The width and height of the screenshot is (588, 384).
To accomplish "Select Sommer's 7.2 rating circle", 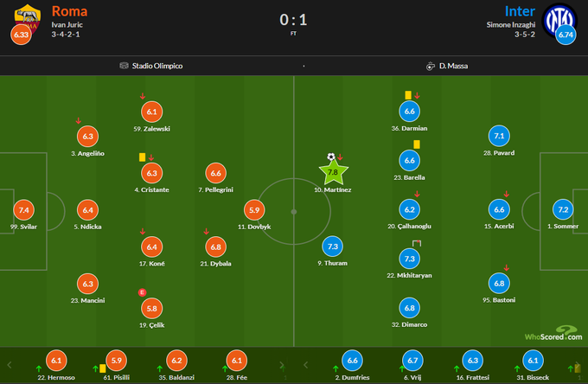I will pyautogui.click(x=564, y=209).
